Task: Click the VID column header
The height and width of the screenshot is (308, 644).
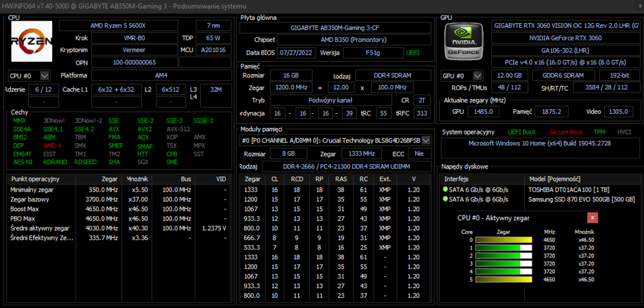Action: click(212, 179)
